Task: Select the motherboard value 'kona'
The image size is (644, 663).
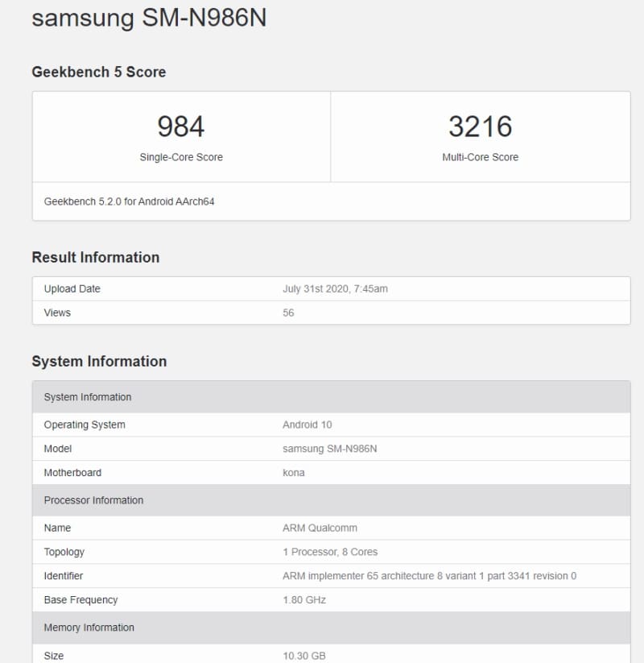Action: pyautogui.click(x=294, y=473)
